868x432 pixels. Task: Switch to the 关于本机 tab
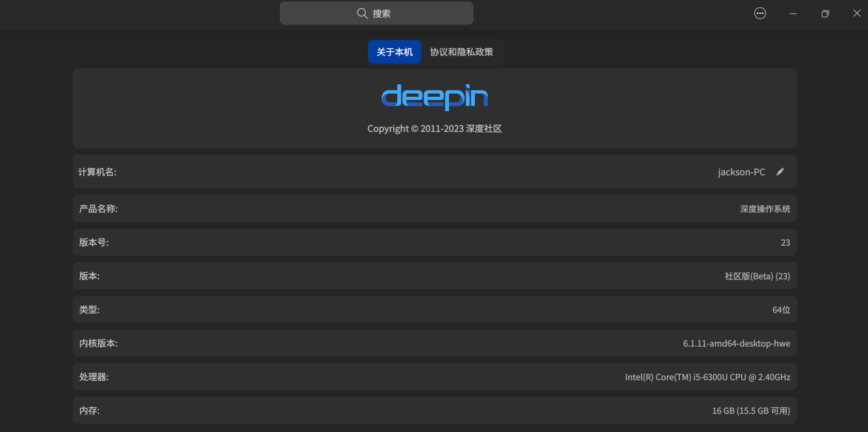click(395, 52)
